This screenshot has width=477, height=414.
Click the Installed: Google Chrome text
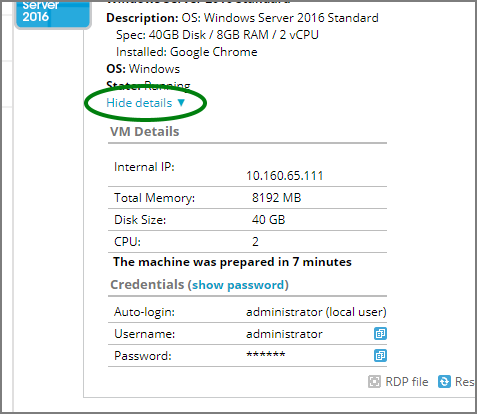[x=187, y=52]
